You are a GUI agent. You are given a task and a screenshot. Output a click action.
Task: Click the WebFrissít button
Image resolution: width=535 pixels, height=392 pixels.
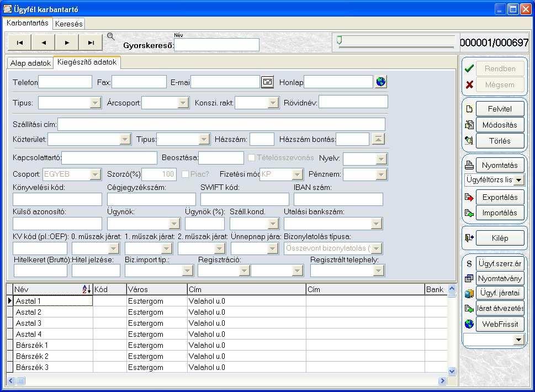[500, 324]
